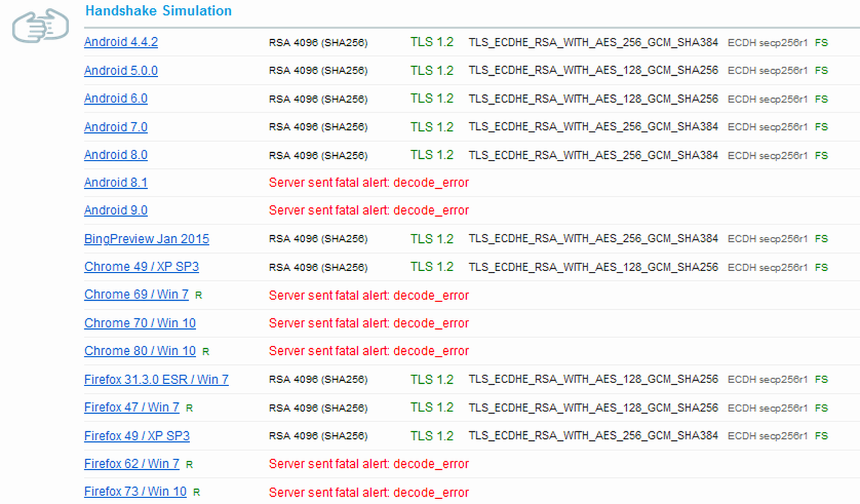Open the Firefox 73 / Win 10 link
Viewport: 860px width, 504px height.
tap(135, 491)
